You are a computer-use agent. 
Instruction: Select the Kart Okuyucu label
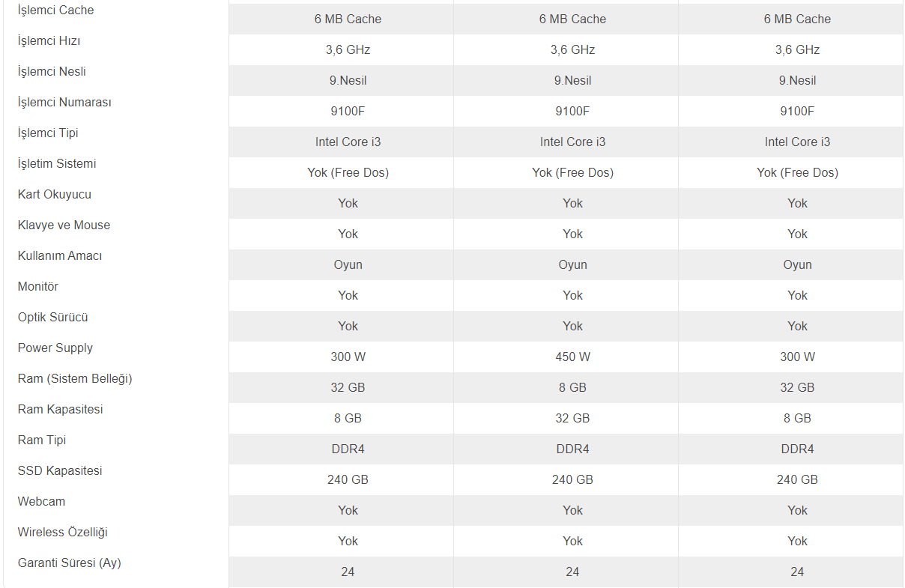(x=55, y=195)
